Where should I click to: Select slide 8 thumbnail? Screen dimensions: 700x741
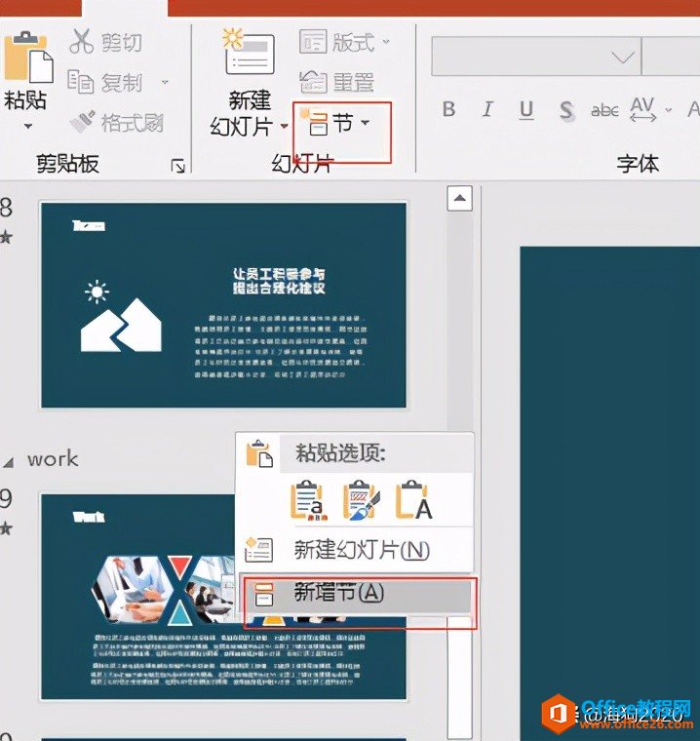(223, 305)
